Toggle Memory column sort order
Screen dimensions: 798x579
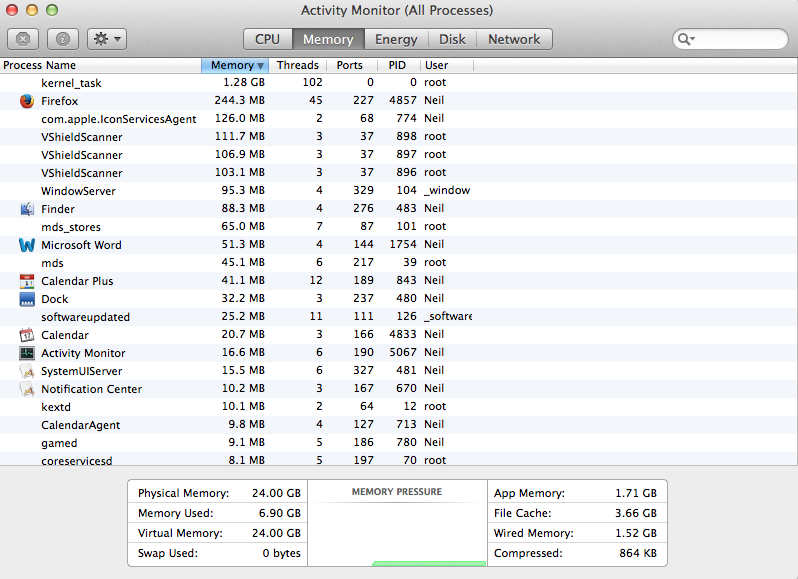(x=235, y=65)
